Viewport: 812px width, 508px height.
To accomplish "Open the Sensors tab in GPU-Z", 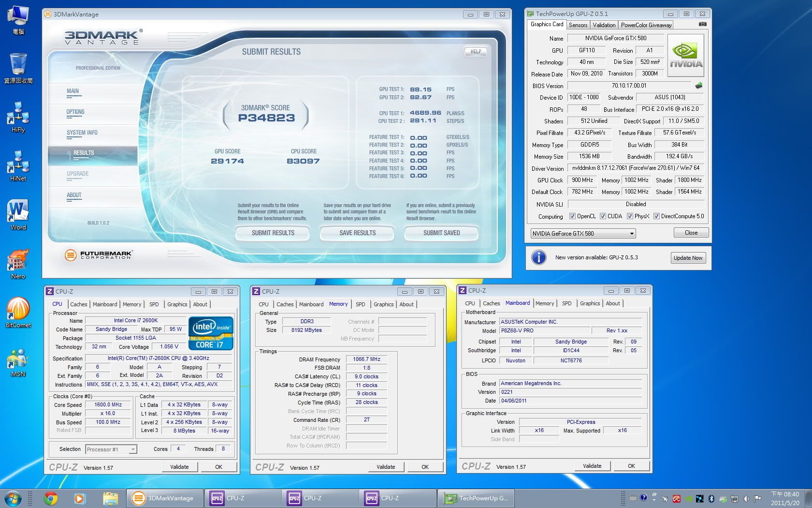I will [578, 25].
